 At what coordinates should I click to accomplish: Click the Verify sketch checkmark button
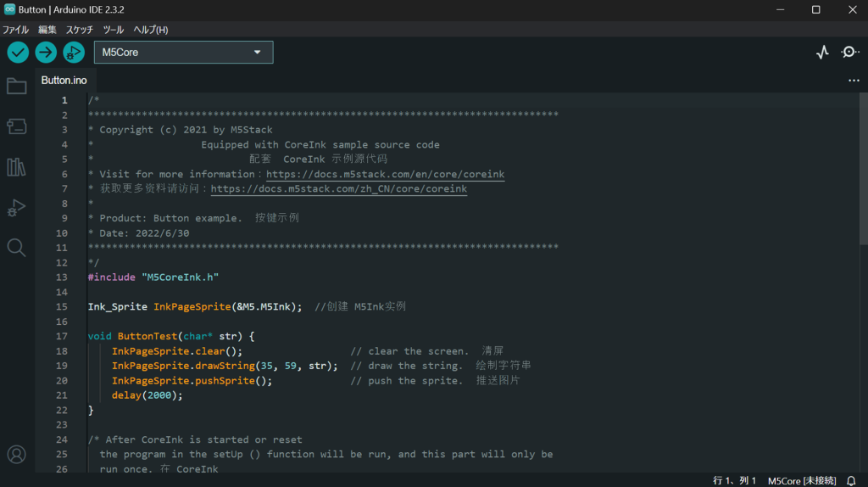[18, 52]
